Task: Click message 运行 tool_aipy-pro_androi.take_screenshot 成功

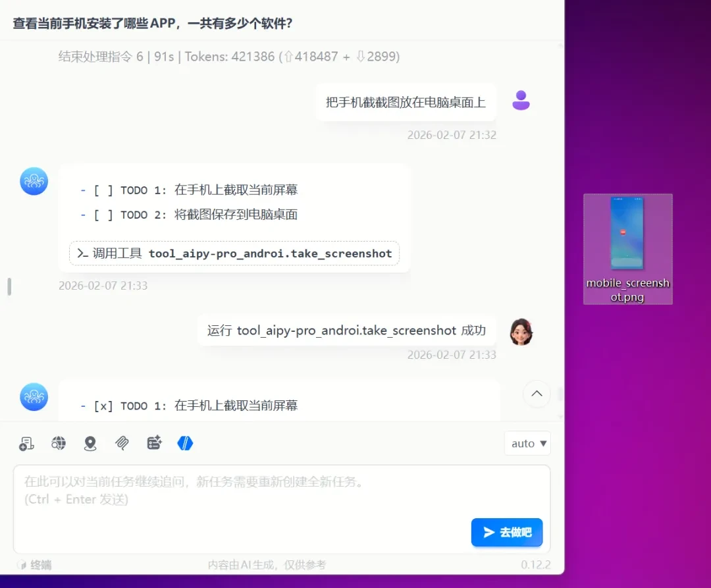Action: [x=346, y=331]
